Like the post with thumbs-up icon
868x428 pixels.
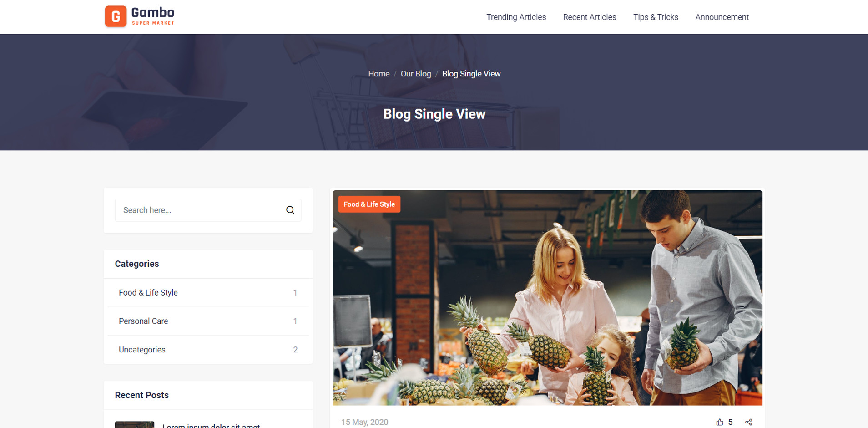pos(720,422)
